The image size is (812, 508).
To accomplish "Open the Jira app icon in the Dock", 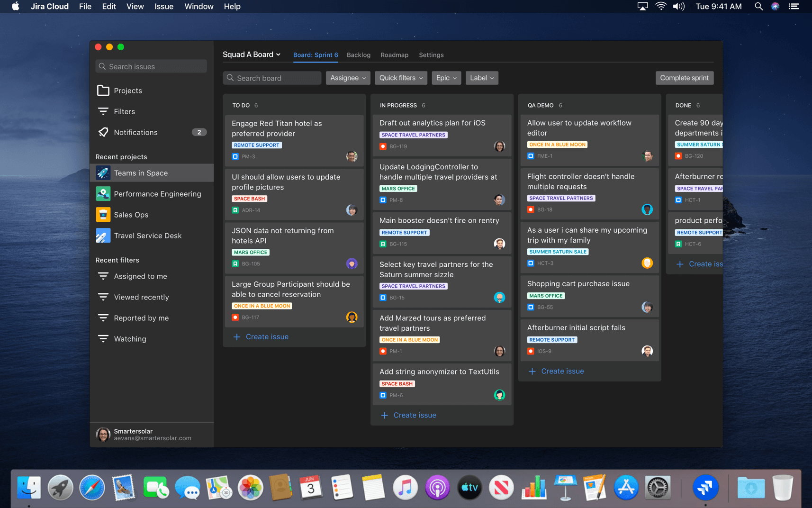I will (x=705, y=487).
